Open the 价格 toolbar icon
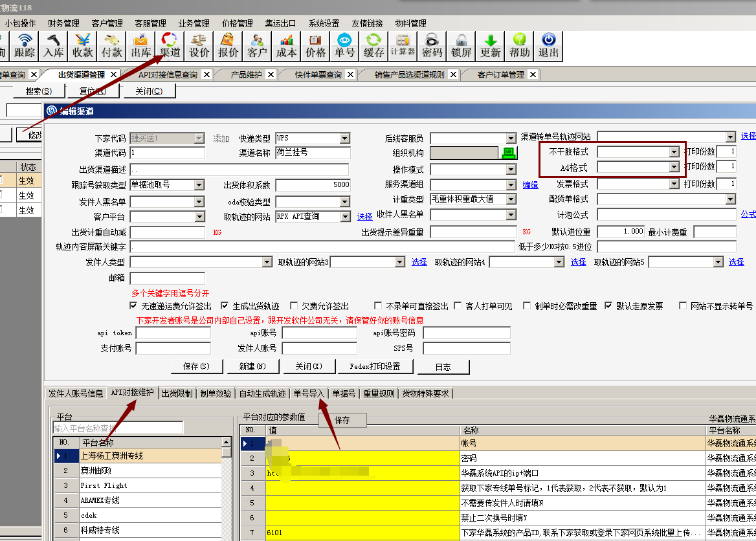Screen dimensions: 756x541 (315, 47)
